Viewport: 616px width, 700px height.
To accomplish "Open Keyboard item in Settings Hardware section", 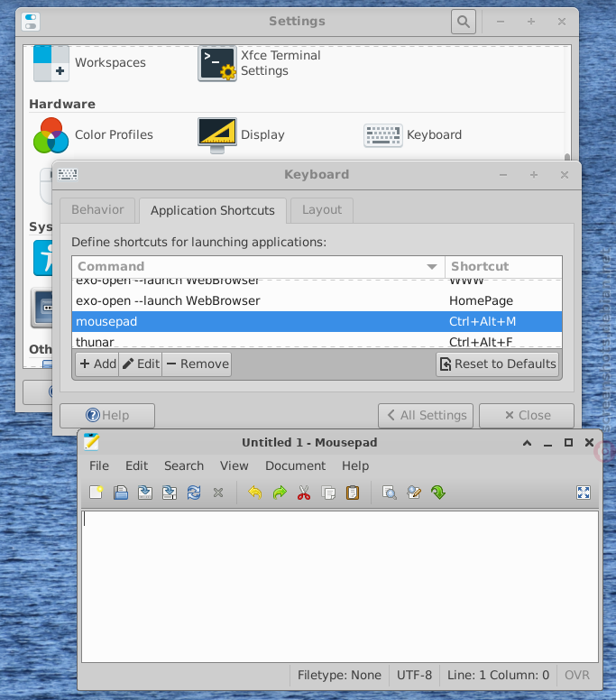I will (x=412, y=134).
